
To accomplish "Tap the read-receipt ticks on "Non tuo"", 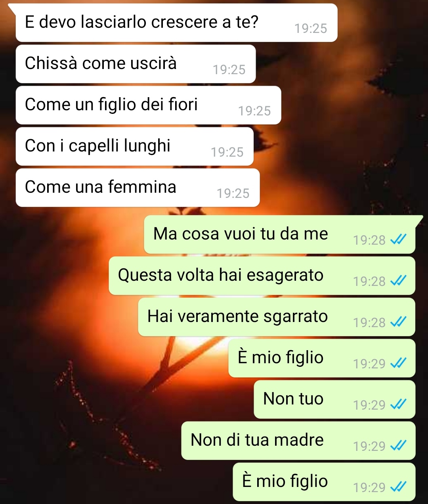I will [x=398, y=404].
